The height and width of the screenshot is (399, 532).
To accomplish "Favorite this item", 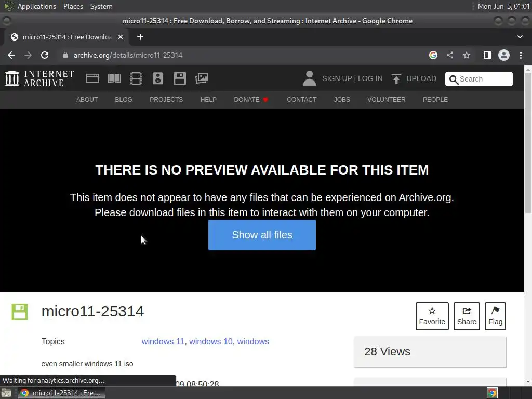I will point(432,316).
